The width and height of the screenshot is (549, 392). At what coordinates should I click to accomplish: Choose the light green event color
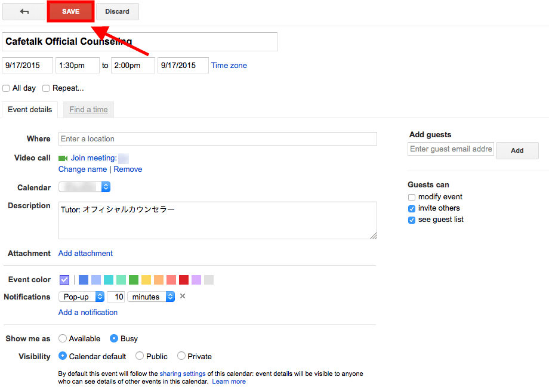coord(121,280)
